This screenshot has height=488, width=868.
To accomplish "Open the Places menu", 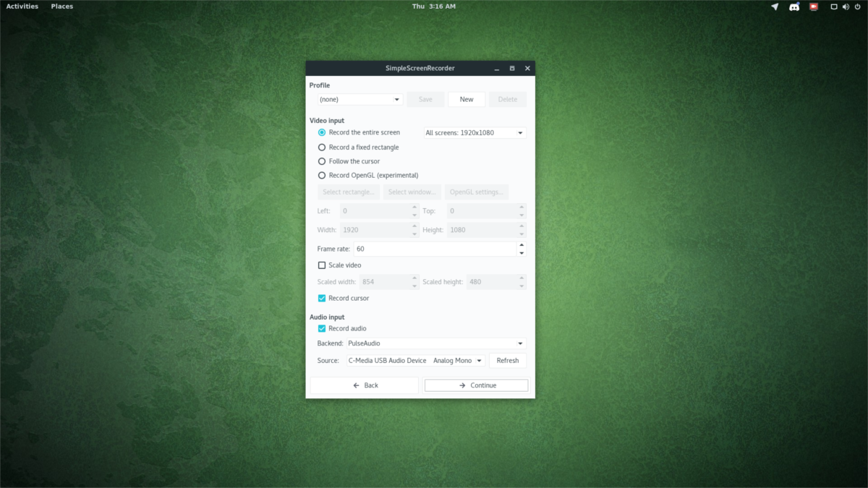I will 62,7.
